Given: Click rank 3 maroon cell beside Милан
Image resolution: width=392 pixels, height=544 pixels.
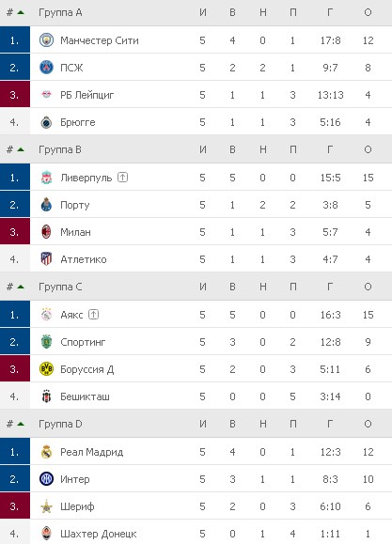Looking at the screenshot, I should click(x=15, y=232).
